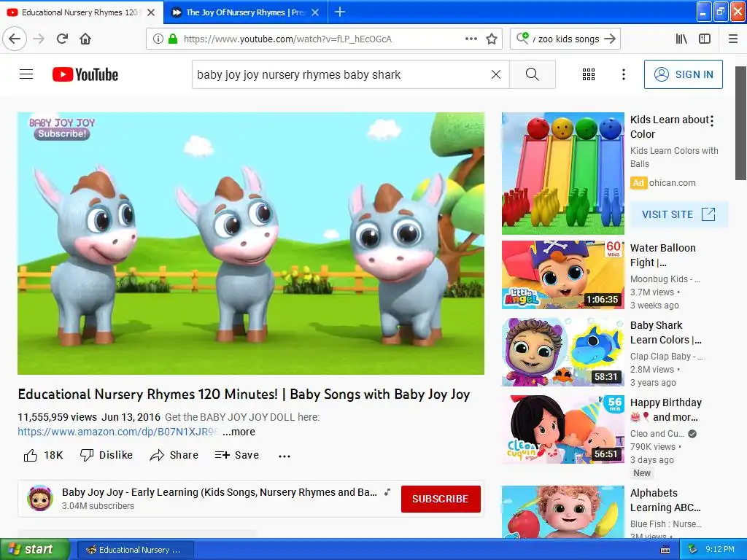
Task: Open Alphabets Learning ABC thumbnail
Action: click(562, 512)
